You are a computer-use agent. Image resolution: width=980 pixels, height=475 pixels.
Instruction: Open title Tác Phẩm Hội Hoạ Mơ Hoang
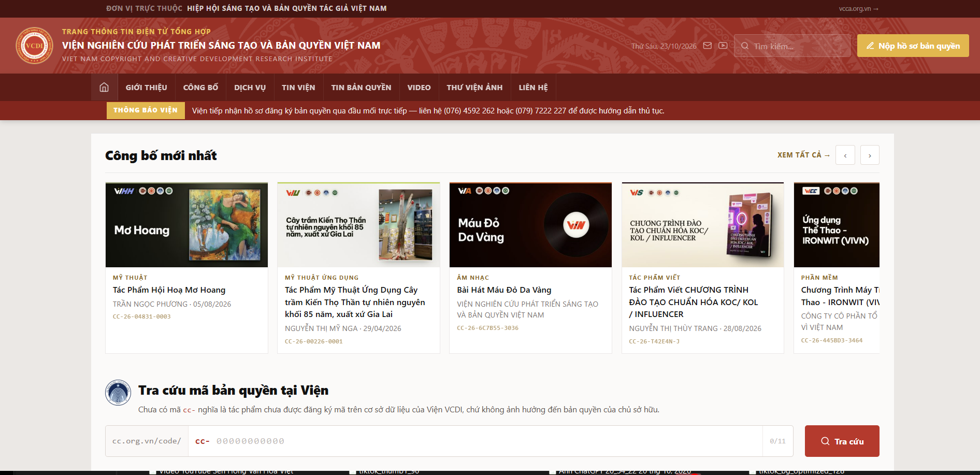[x=169, y=290]
